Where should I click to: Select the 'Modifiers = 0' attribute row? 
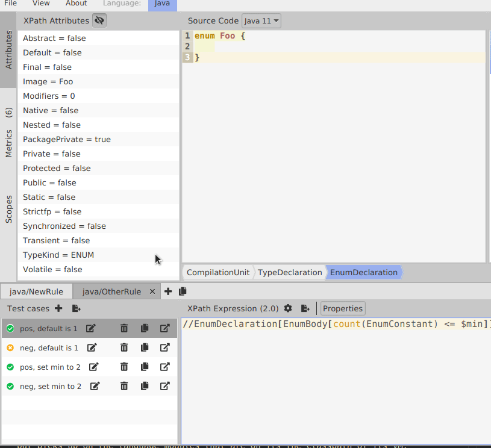98,96
